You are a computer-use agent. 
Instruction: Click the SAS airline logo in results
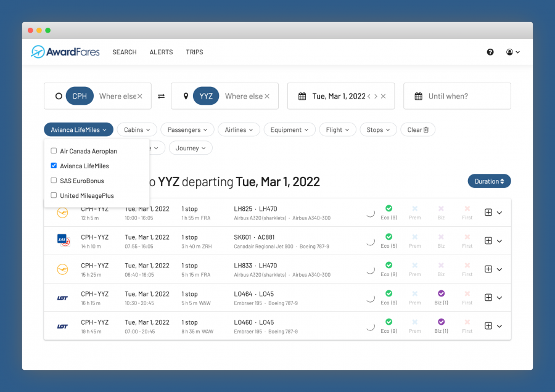click(62, 241)
